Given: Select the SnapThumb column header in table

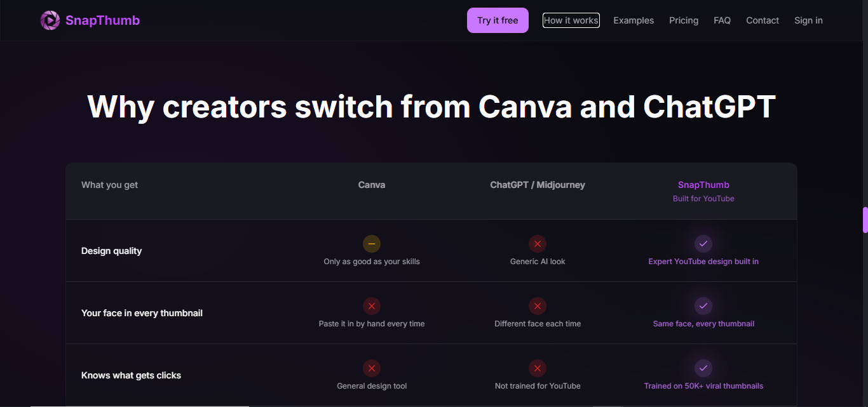Looking at the screenshot, I should [703, 185].
